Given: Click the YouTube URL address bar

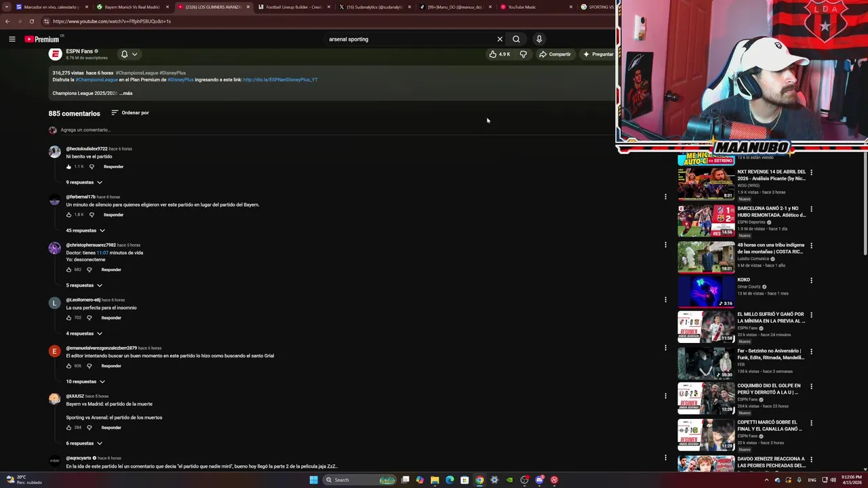Looking at the screenshot, I should (325, 21).
